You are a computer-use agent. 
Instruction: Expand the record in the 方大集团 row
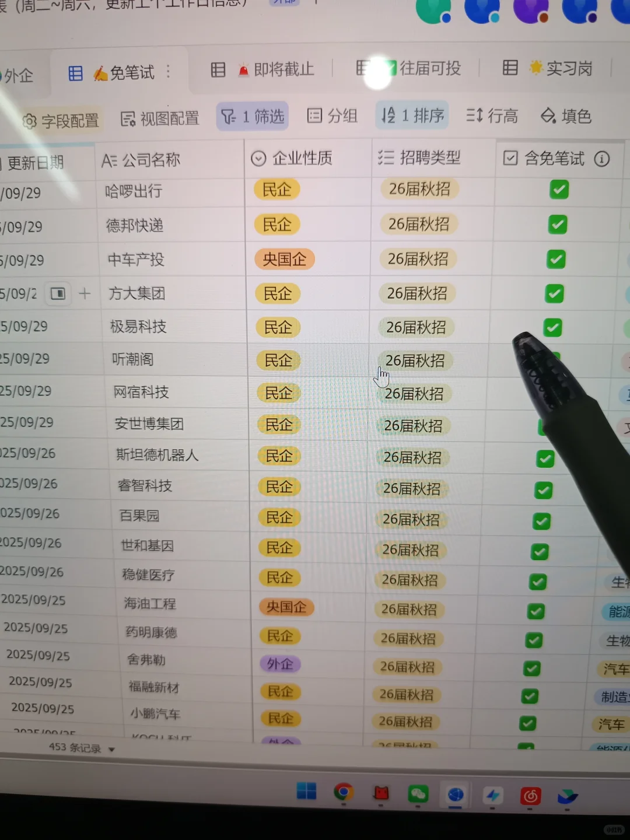pyautogui.click(x=58, y=293)
